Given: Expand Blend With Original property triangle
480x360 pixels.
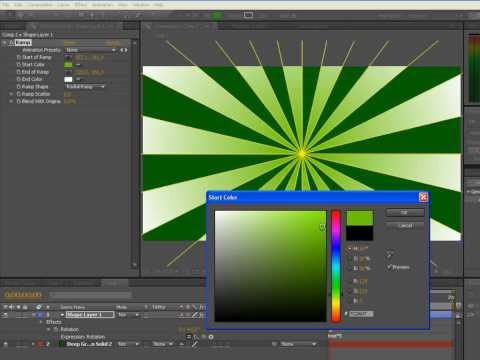Looking at the screenshot, I should click(12, 101).
